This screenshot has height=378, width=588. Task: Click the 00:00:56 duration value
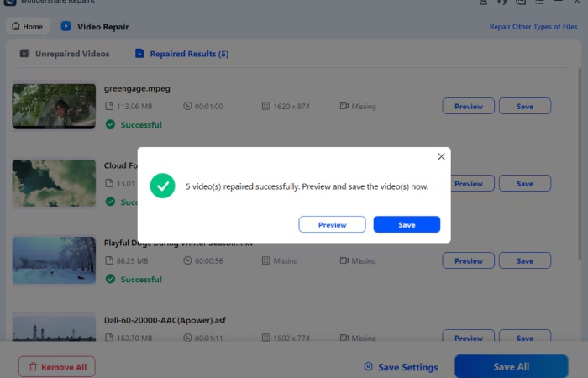pyautogui.click(x=209, y=260)
